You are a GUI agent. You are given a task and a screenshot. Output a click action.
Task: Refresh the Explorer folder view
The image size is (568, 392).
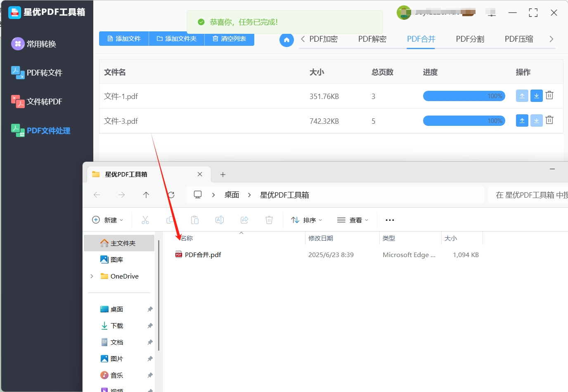(x=171, y=195)
